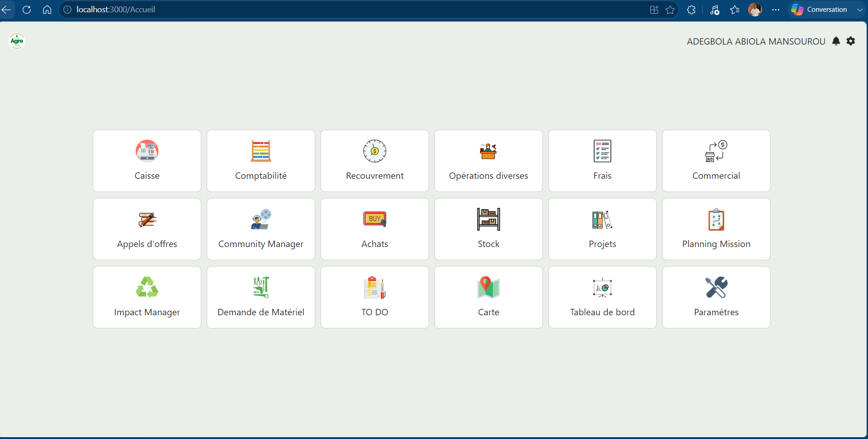Open the Carte map module

tap(489, 297)
